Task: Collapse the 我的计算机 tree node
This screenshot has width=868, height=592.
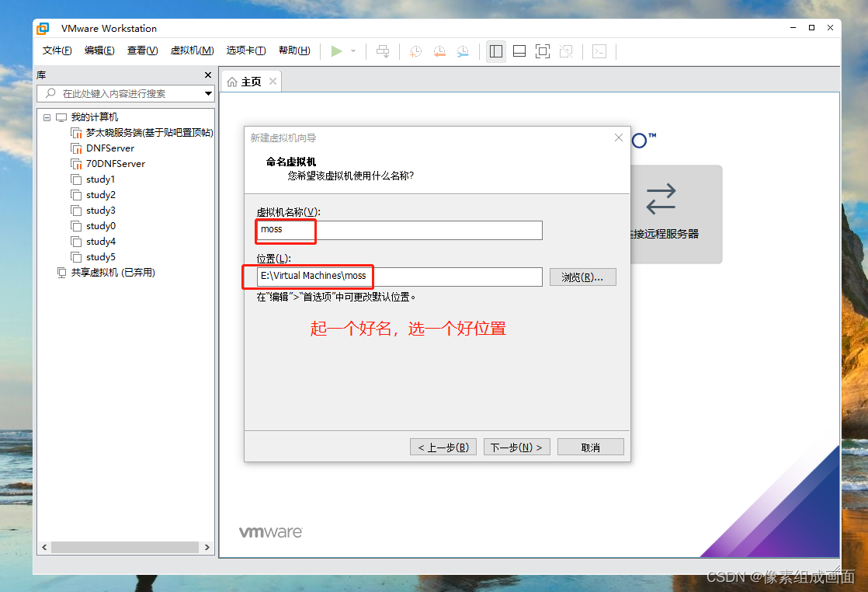Action: pyautogui.click(x=47, y=117)
